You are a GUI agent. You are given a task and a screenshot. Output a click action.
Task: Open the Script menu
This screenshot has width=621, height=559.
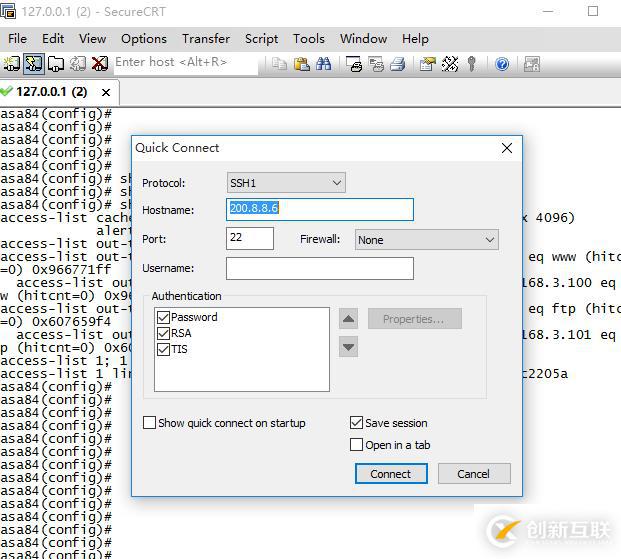pyautogui.click(x=261, y=38)
